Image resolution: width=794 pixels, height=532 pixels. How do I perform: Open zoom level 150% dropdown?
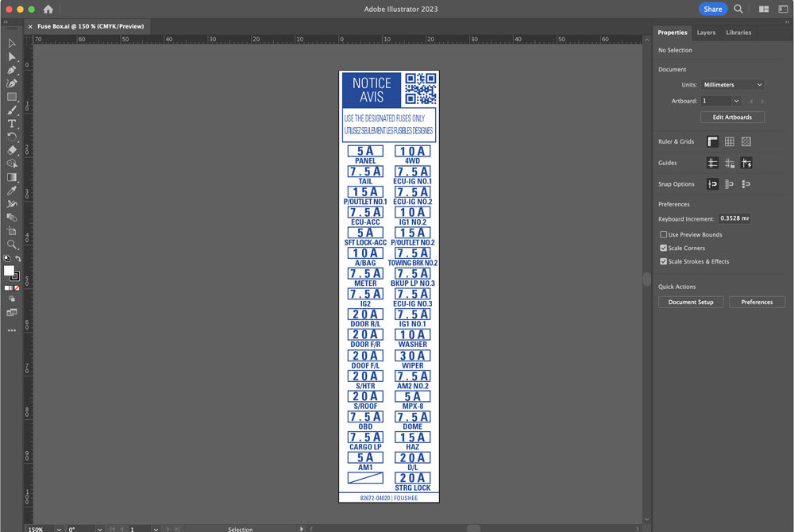click(59, 529)
